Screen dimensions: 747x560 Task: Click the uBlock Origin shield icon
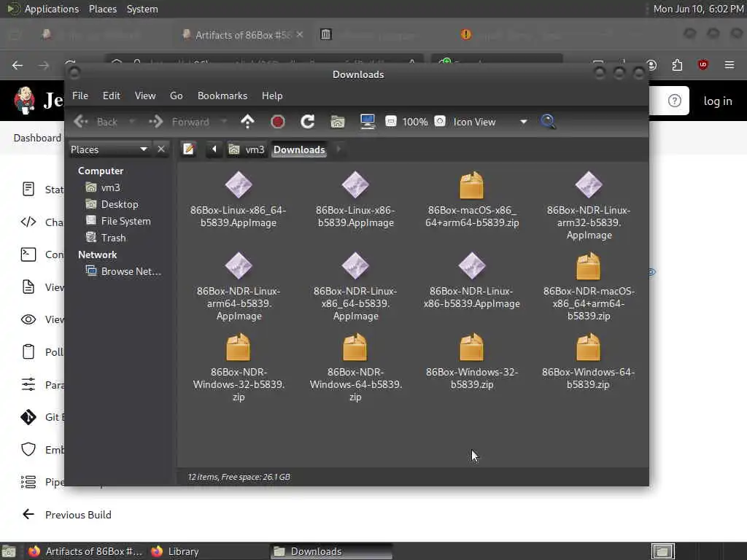703,65
